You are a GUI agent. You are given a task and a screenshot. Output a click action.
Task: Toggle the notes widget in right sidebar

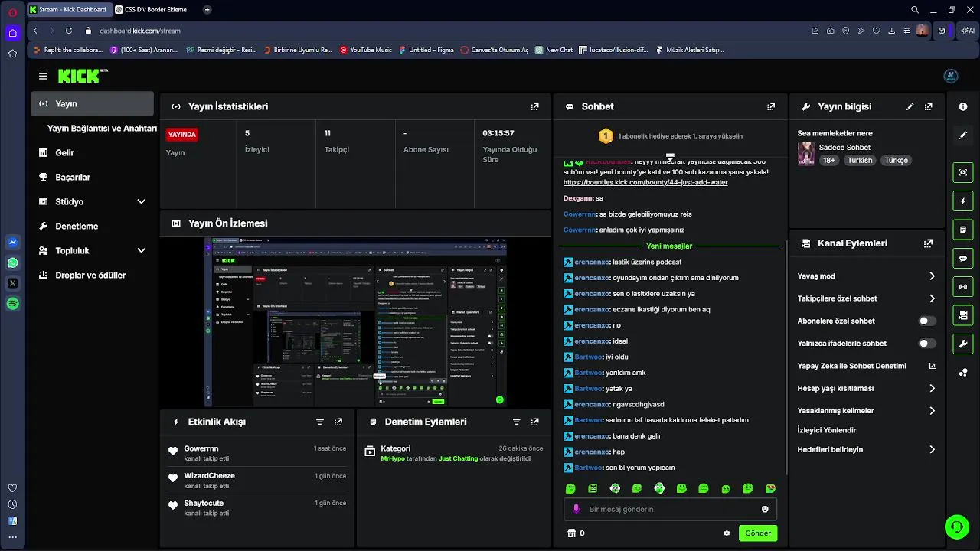[x=963, y=230]
